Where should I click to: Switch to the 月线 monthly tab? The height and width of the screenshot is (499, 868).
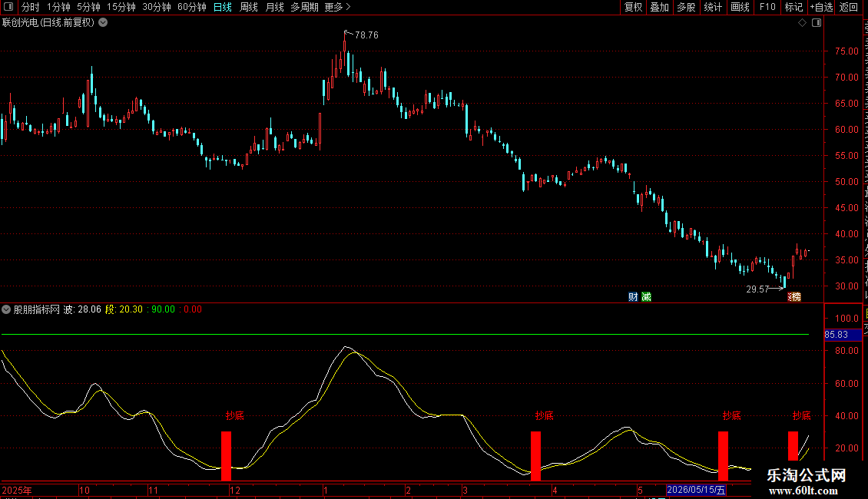[x=274, y=7]
